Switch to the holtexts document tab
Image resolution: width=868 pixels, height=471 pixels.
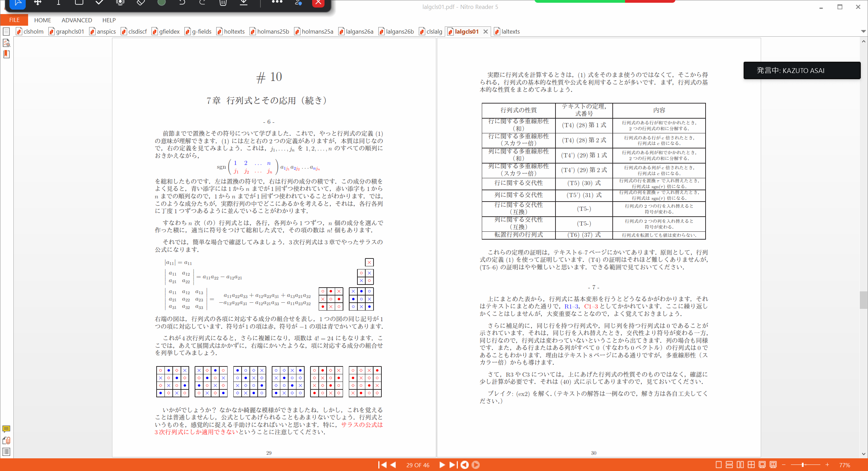[231, 32]
